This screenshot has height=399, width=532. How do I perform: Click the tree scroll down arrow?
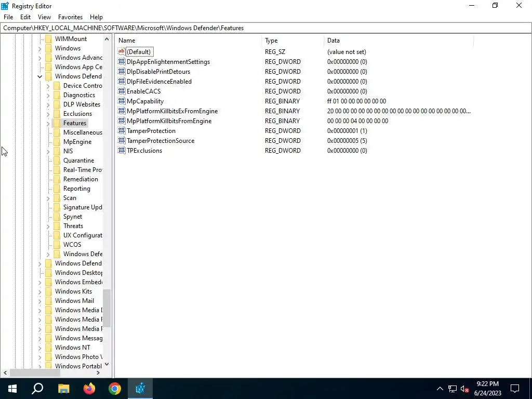click(x=107, y=364)
